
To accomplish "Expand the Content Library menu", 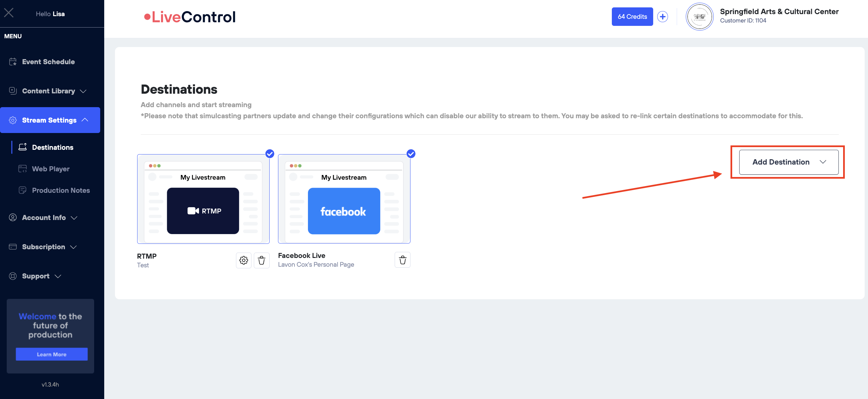I will pyautogui.click(x=49, y=91).
